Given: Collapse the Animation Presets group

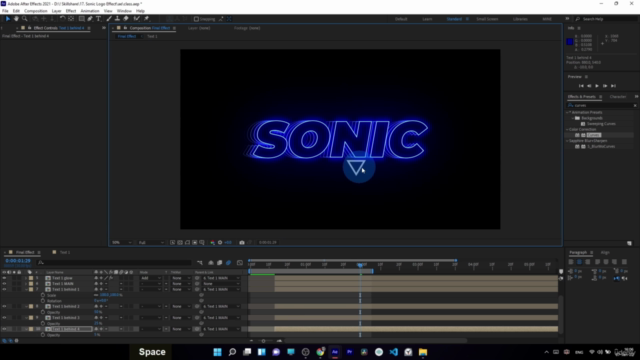Looking at the screenshot, I should click(568, 112).
